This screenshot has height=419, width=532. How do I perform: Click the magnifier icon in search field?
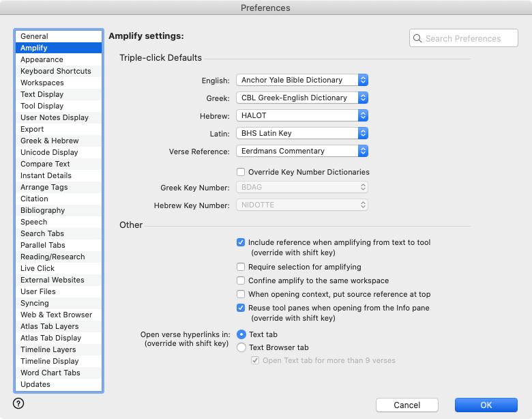417,39
